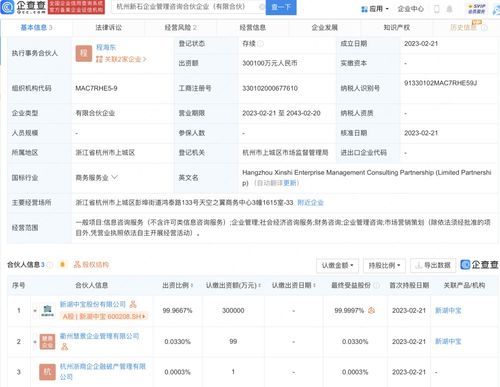Viewport: 500px width, 387px height.
Task: Click the info icon beside 存续 status
Action: (x=261, y=44)
